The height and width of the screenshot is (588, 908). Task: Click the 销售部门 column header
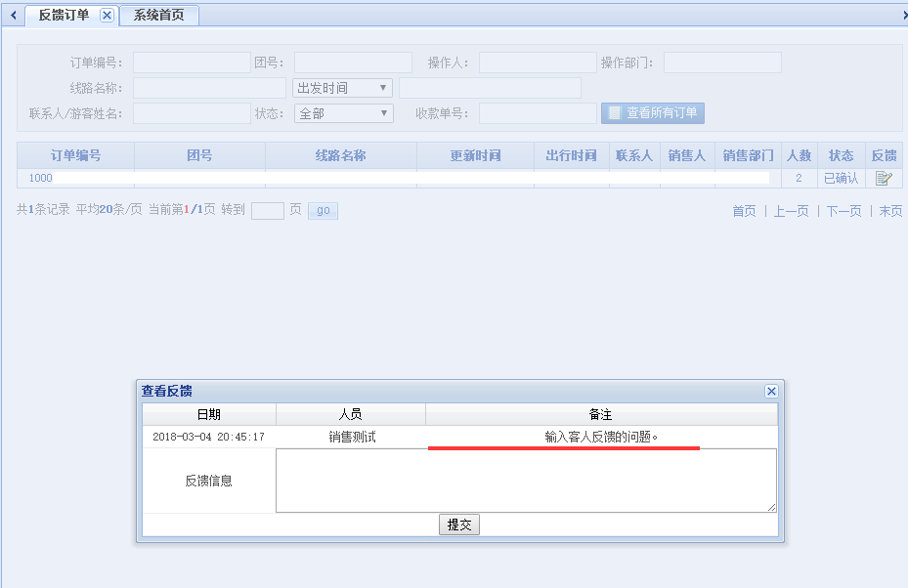pyautogui.click(x=748, y=155)
